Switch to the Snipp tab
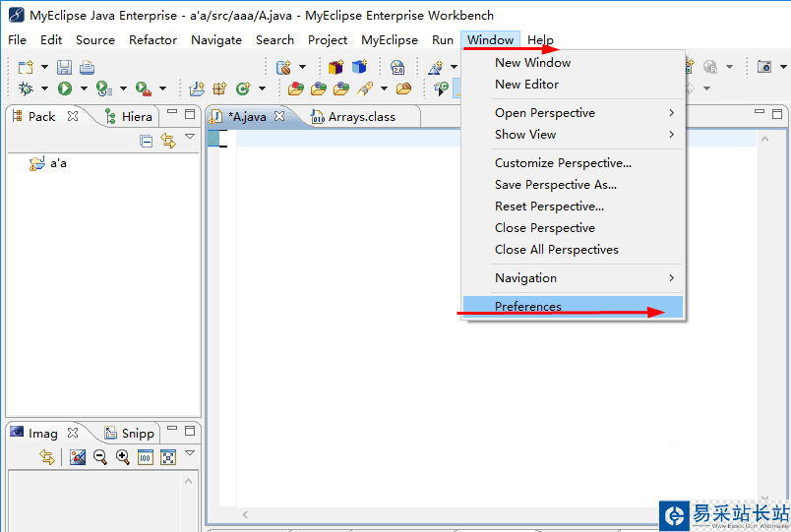Screen dimensions: 791x532 point(130,433)
